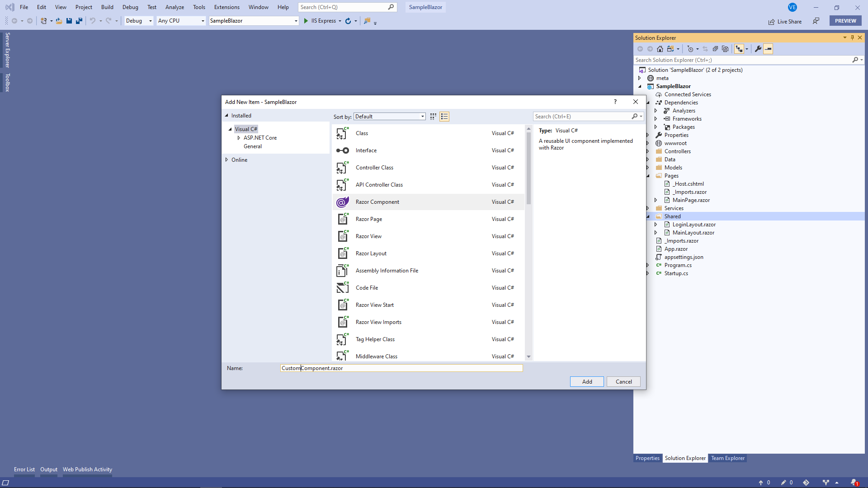Expand the ASP.NET Core category node
This screenshot has width=868, height=488.
click(x=239, y=138)
